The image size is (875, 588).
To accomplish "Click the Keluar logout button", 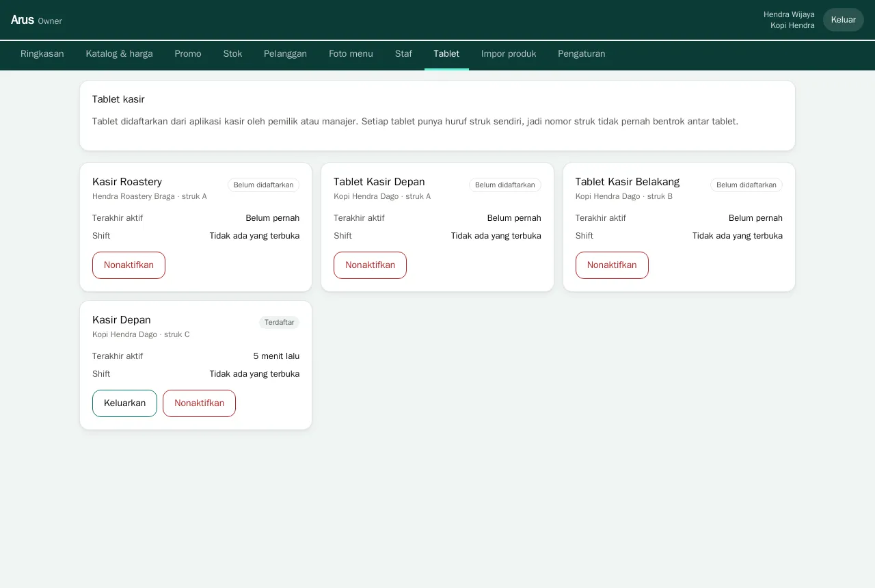I will point(844,20).
